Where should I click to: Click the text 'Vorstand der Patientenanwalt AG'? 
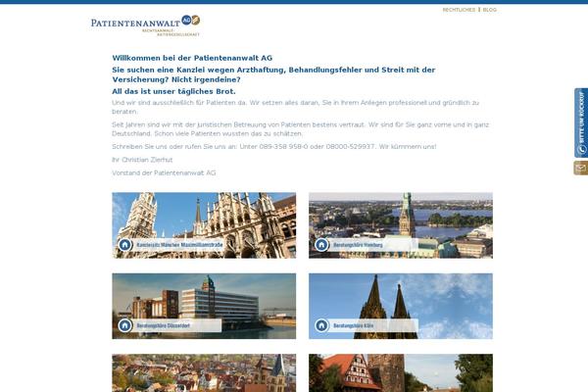(x=164, y=172)
